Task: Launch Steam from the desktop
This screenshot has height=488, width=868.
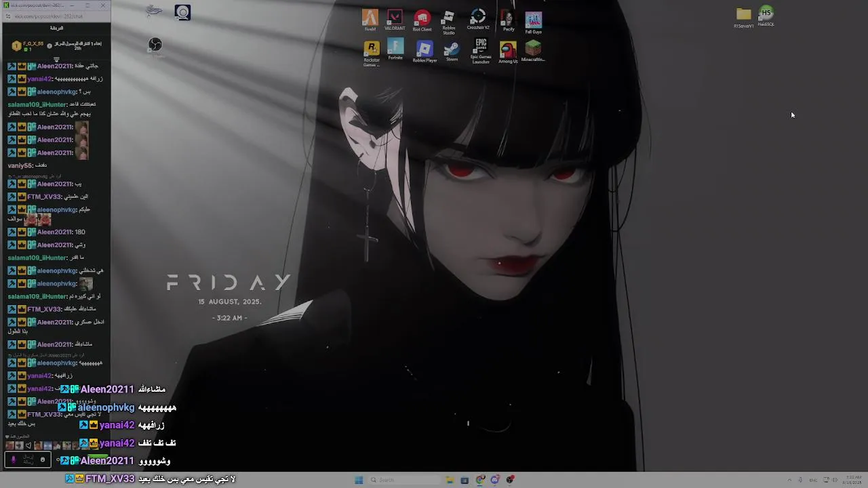Action: pyautogui.click(x=452, y=52)
